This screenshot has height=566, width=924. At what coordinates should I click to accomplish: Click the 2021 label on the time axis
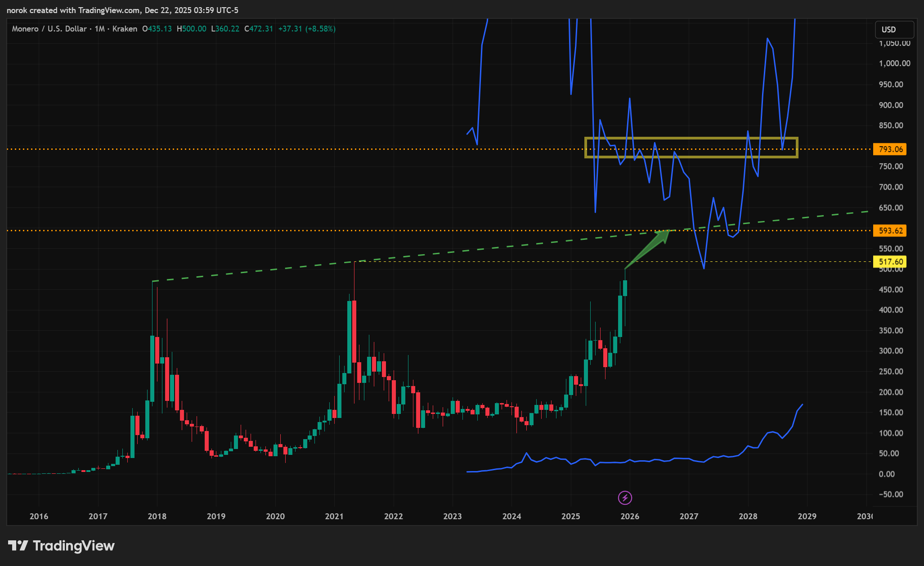(x=334, y=516)
